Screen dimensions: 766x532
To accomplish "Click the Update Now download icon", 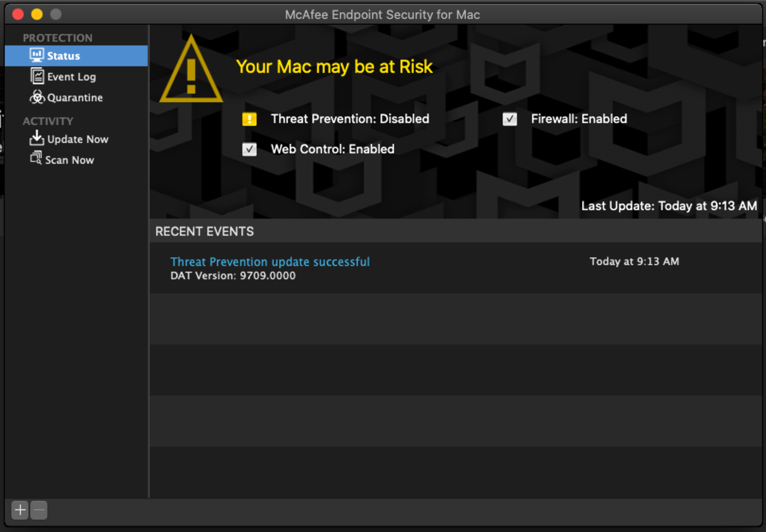I will click(x=36, y=138).
